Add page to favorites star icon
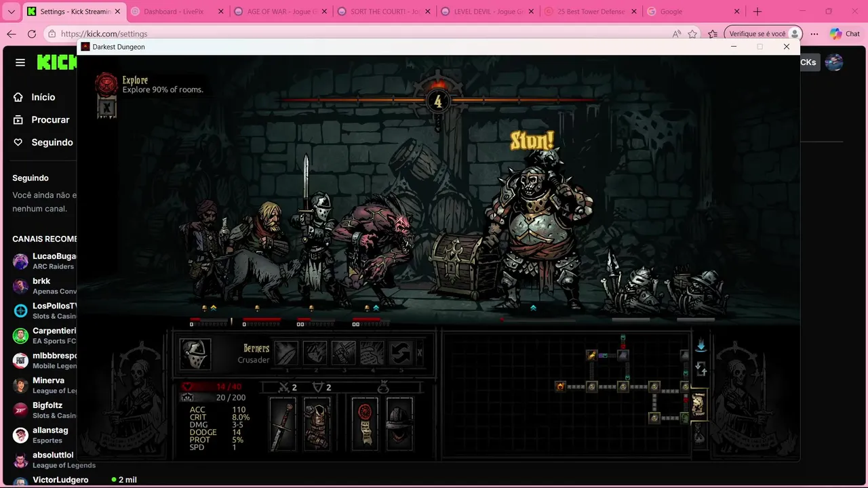The height and width of the screenshot is (488, 868). pos(692,34)
